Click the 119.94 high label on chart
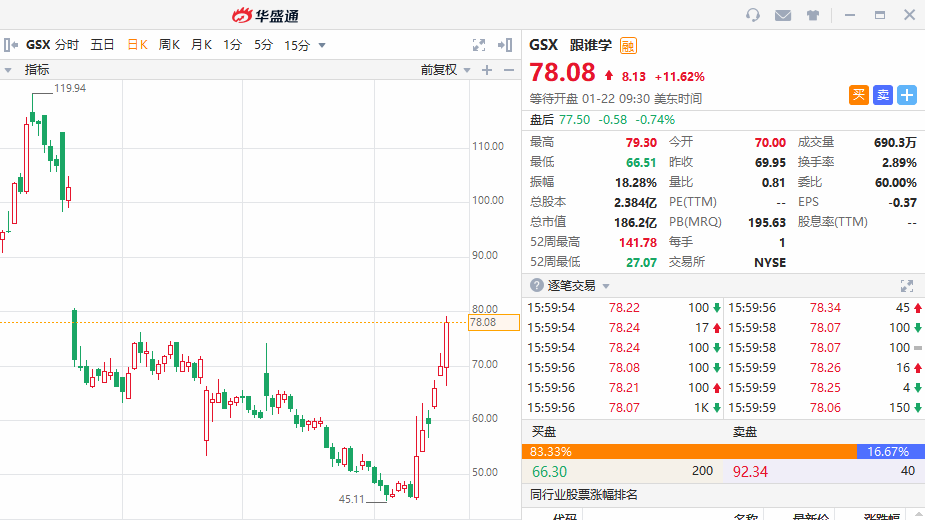Viewport: 925px width, 520px height. [x=70, y=88]
